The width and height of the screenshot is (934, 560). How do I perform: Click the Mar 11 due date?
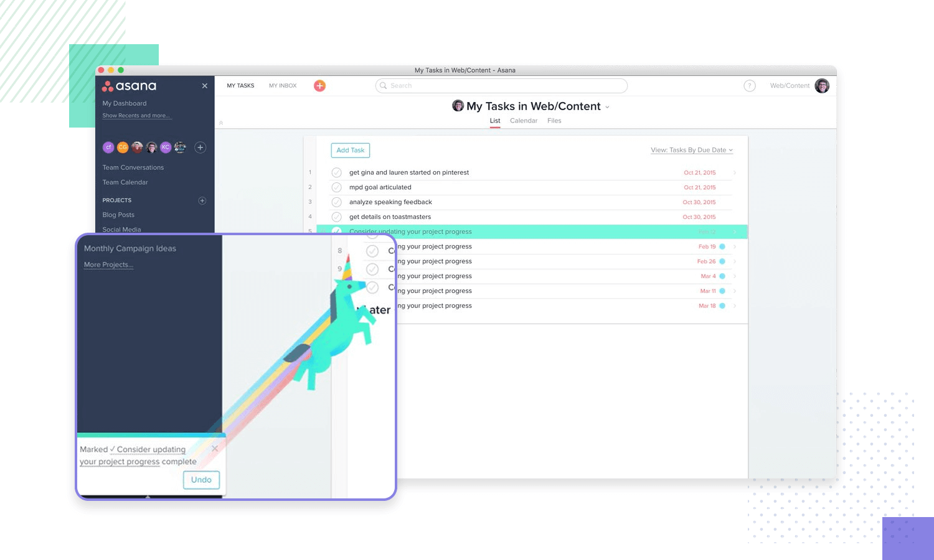[708, 291]
